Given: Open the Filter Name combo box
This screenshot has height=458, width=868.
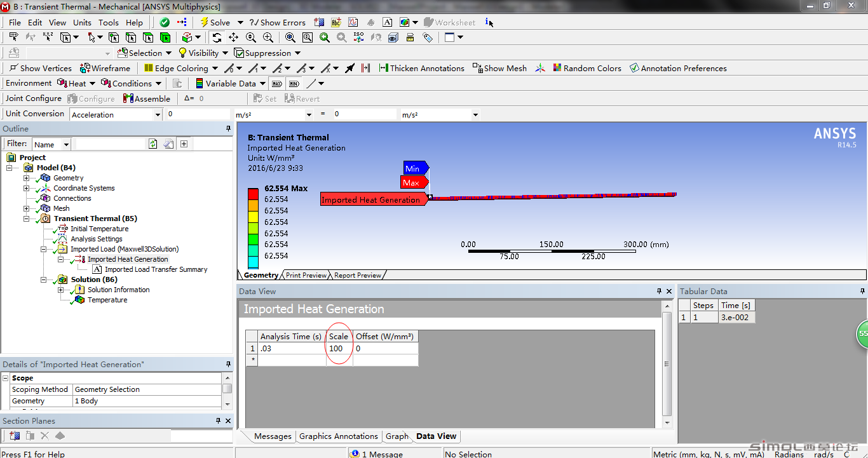Looking at the screenshot, I should coord(51,144).
